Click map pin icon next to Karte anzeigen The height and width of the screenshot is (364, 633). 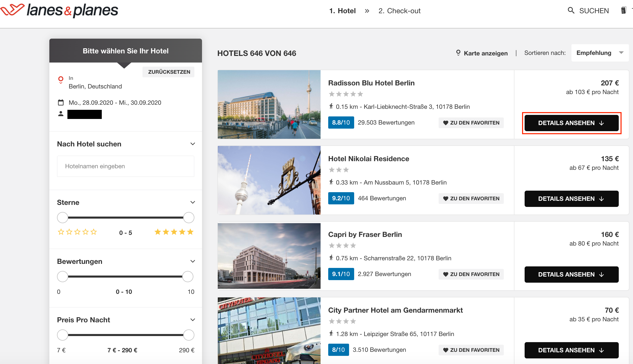click(x=458, y=53)
